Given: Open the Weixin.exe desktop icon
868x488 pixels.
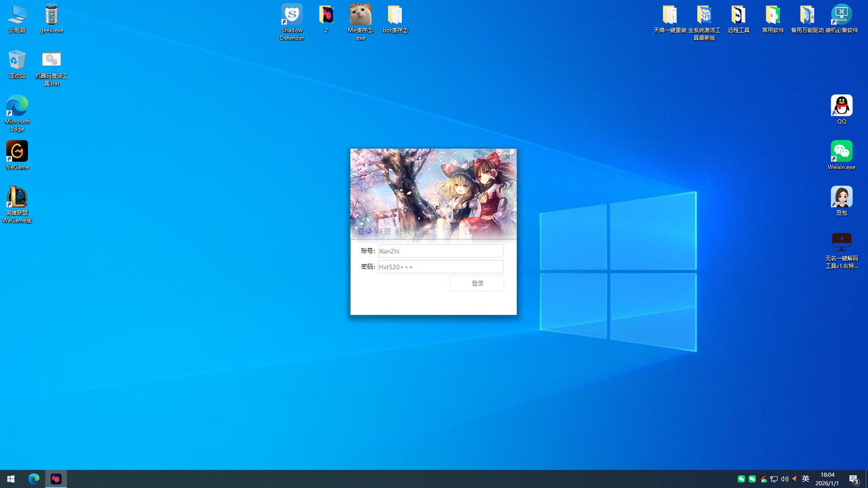Looking at the screenshot, I should coord(842,155).
